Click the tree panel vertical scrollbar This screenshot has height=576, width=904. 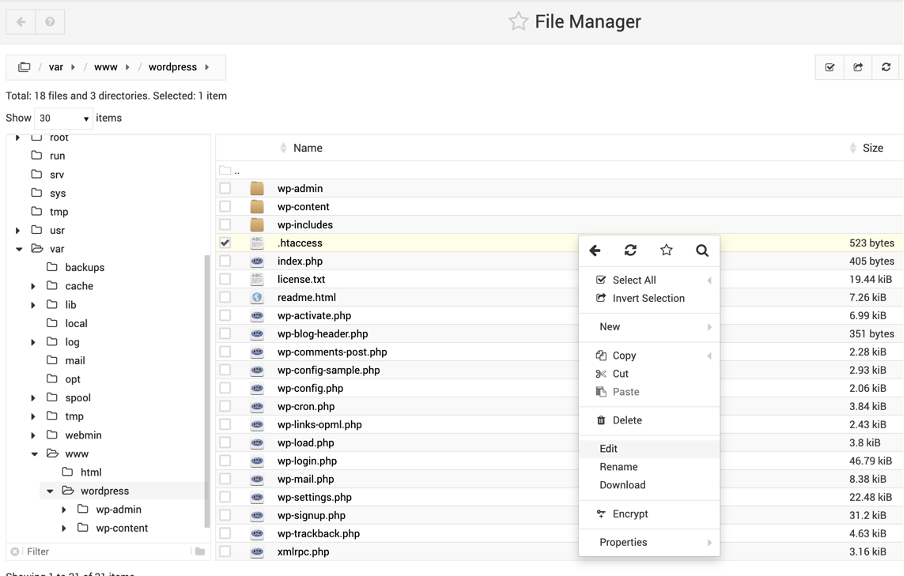pos(207,391)
